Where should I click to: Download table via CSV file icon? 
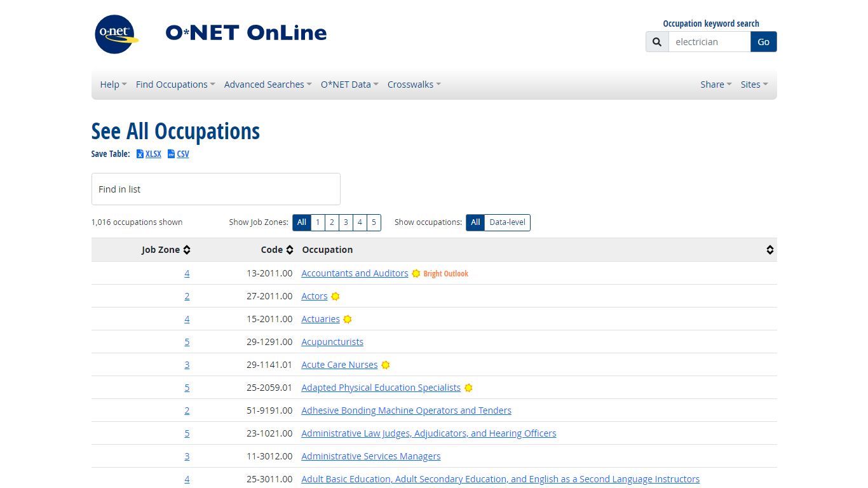tap(171, 154)
